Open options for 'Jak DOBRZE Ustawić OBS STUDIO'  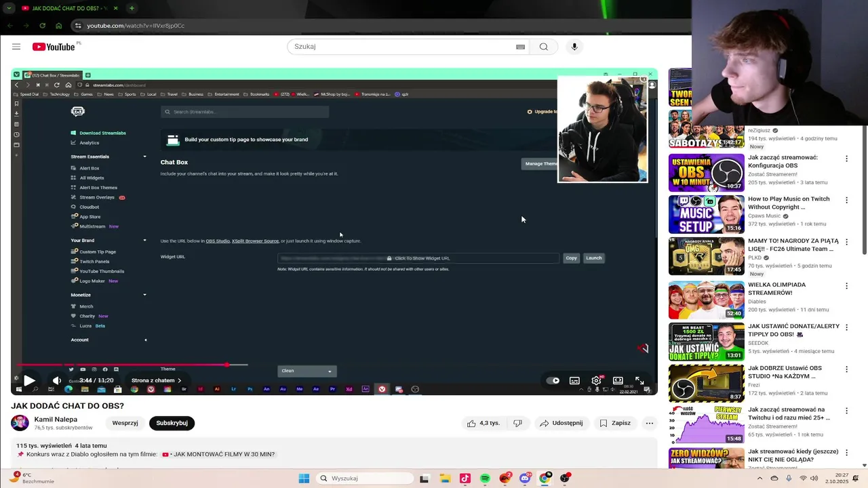(x=846, y=370)
